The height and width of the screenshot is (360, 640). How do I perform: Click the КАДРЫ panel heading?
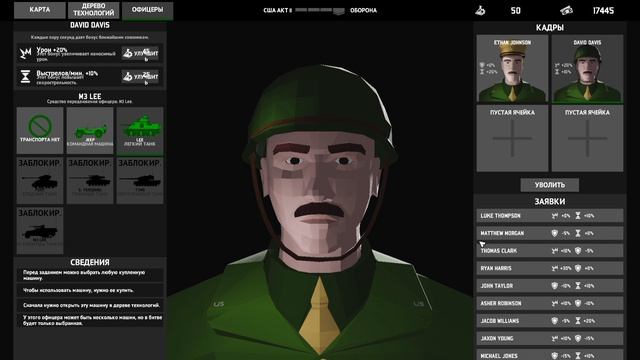click(549, 27)
